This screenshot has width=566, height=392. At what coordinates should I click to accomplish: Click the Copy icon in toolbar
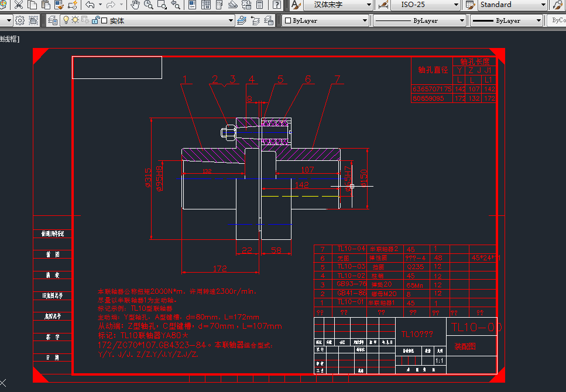pyautogui.click(x=32, y=5)
